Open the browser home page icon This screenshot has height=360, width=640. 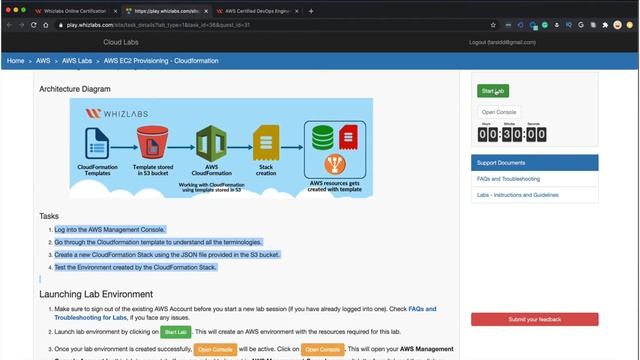46,25
